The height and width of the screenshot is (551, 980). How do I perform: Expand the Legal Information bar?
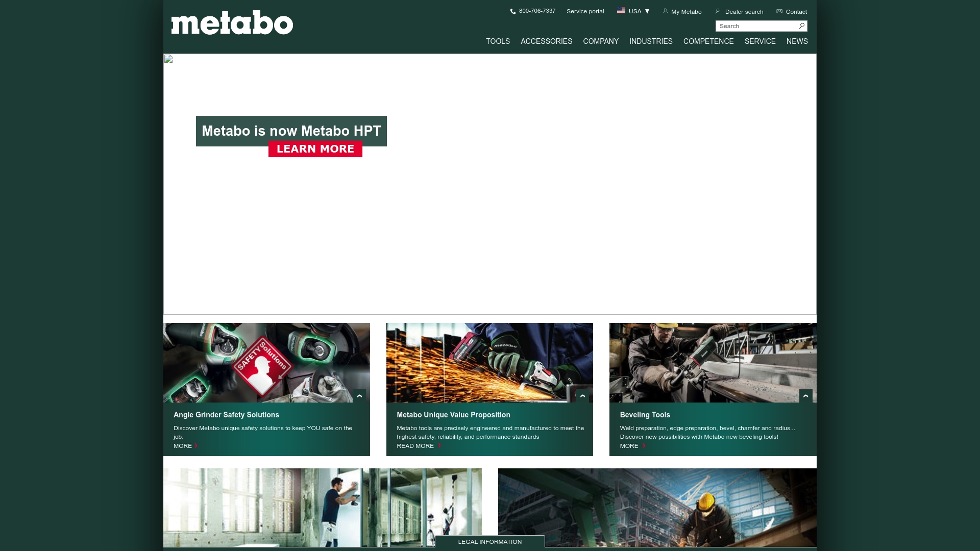pos(490,542)
